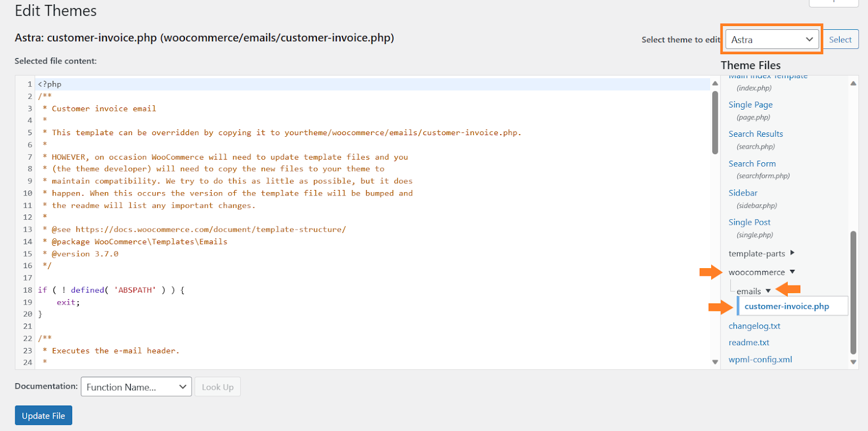Screen dimensions: 868x431
Task: Click the Update File button
Action: pos(43,416)
